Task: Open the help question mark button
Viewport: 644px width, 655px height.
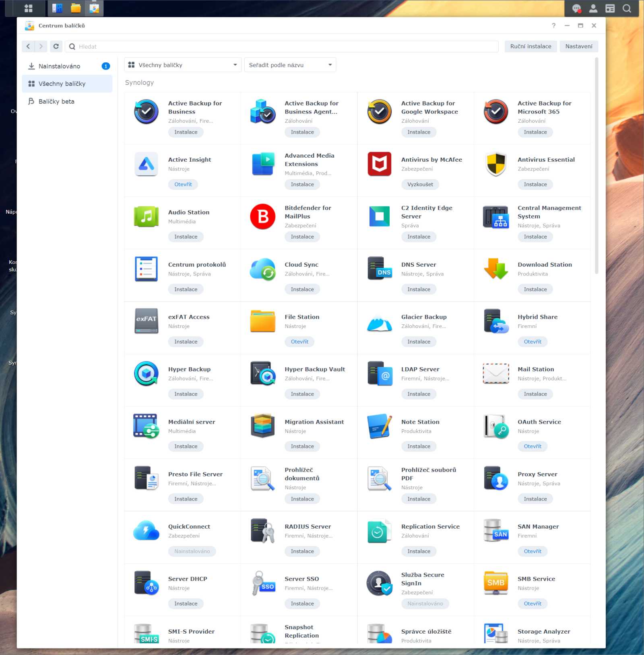Action: point(553,25)
